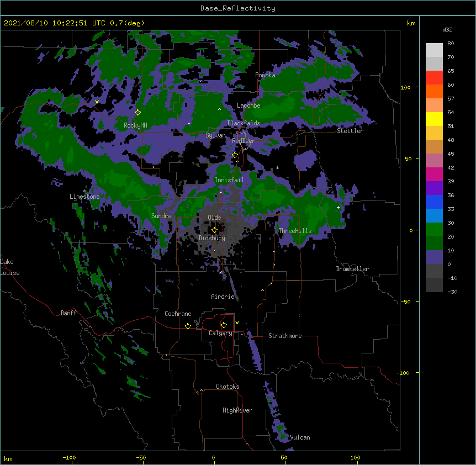Click the RedDeer city label

pyautogui.click(x=244, y=141)
